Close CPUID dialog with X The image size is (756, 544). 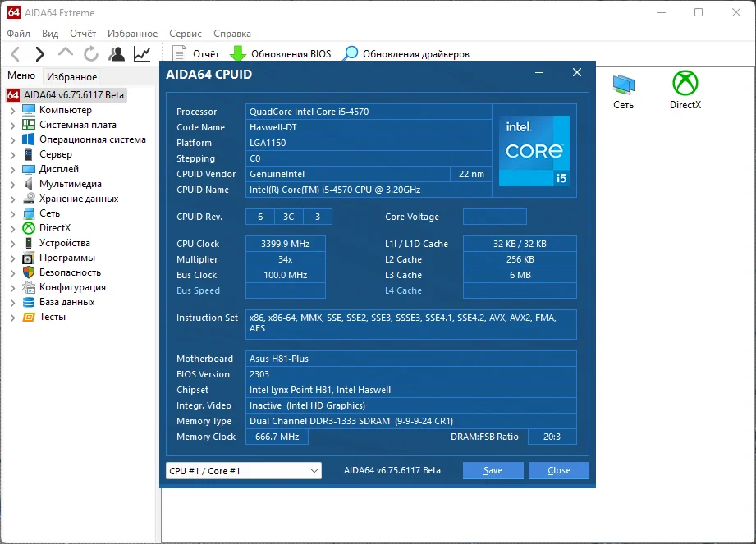pos(576,73)
